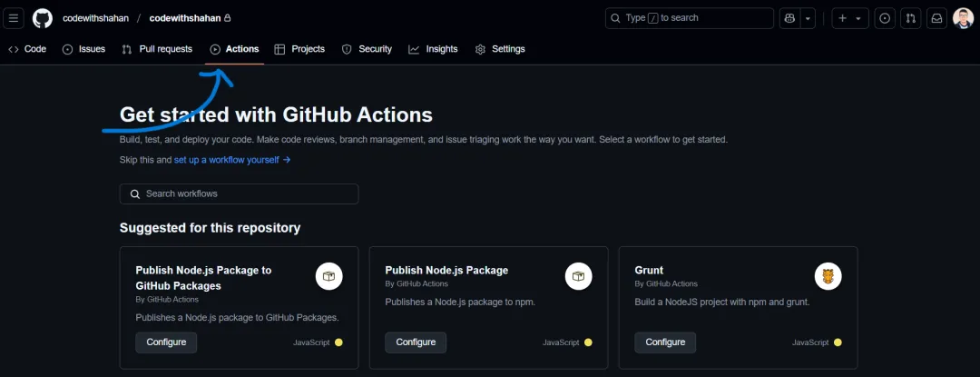Open GitHub Copilot chat icon
Viewport: 980px width, 377px height.
pos(789,18)
